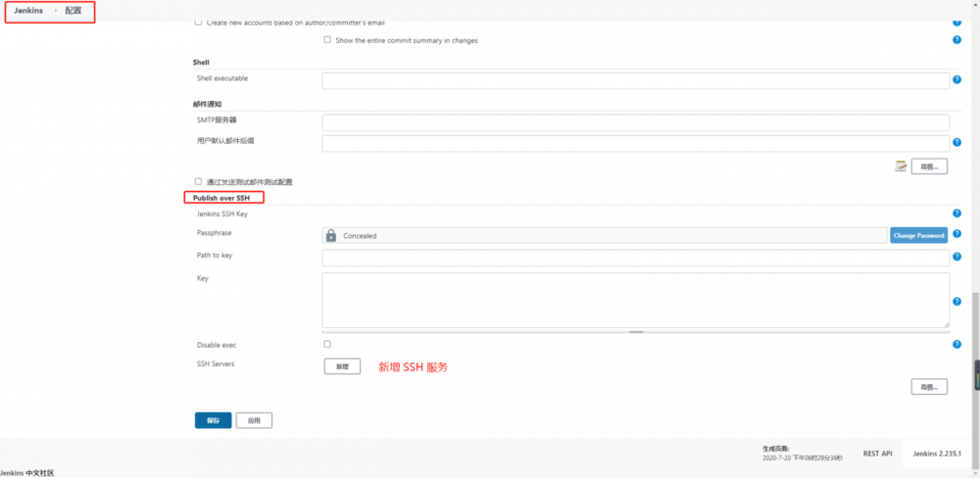This screenshot has width=980, height=478.
Task: Show help for Path to key
Action: tap(956, 258)
